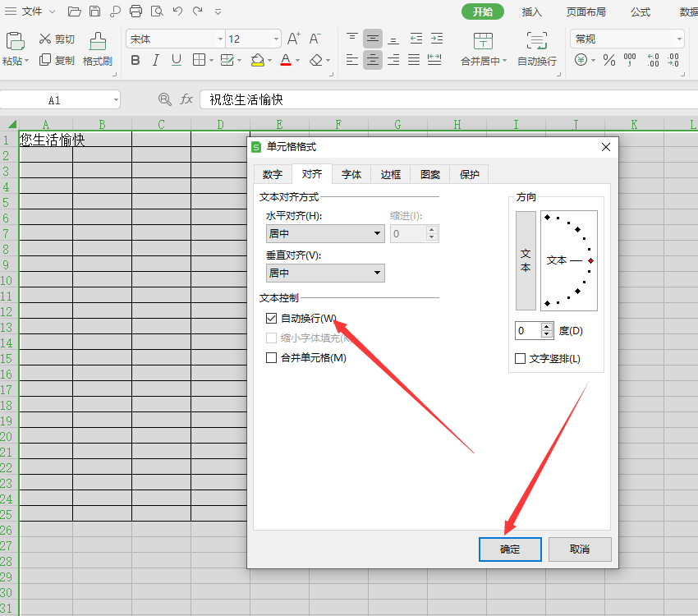Align text to bottom
Screen dimensions: 698x616
pyautogui.click(x=393, y=39)
